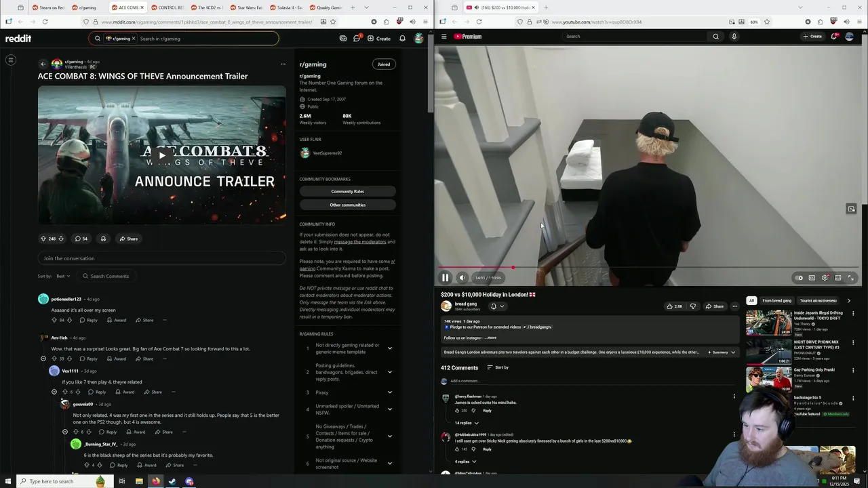Give an award to the post
Viewport: 868px width, 488px height.
tap(103, 239)
